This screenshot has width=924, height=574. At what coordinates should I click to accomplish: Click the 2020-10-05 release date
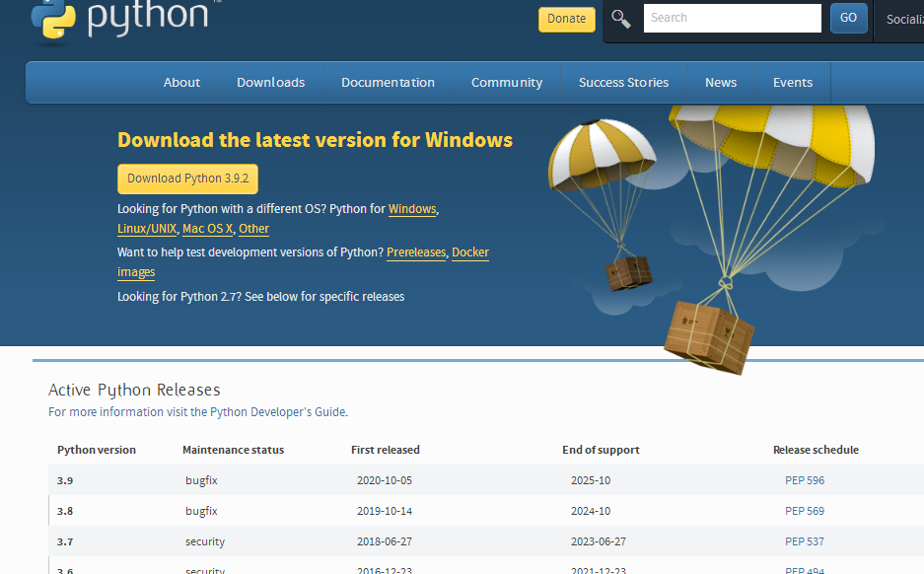tap(385, 480)
